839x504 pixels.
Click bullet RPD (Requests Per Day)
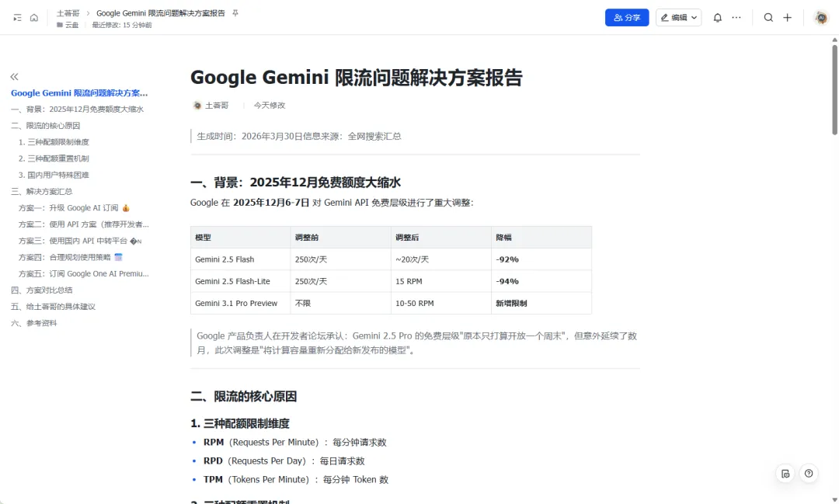(284, 461)
